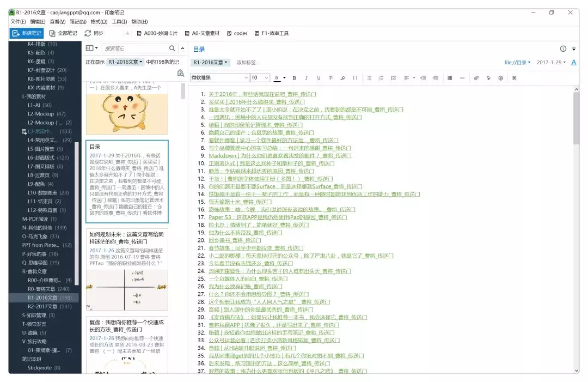
Task: Toggle bulleted list
Action: (369, 78)
